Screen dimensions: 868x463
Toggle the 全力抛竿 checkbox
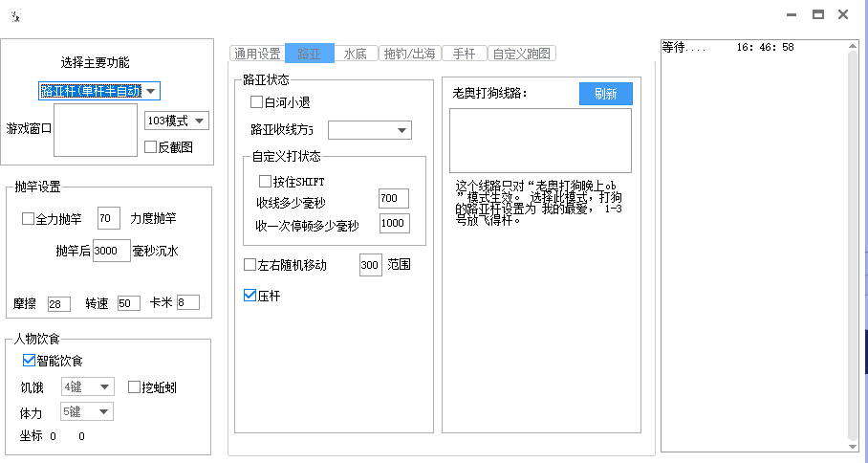coord(29,219)
